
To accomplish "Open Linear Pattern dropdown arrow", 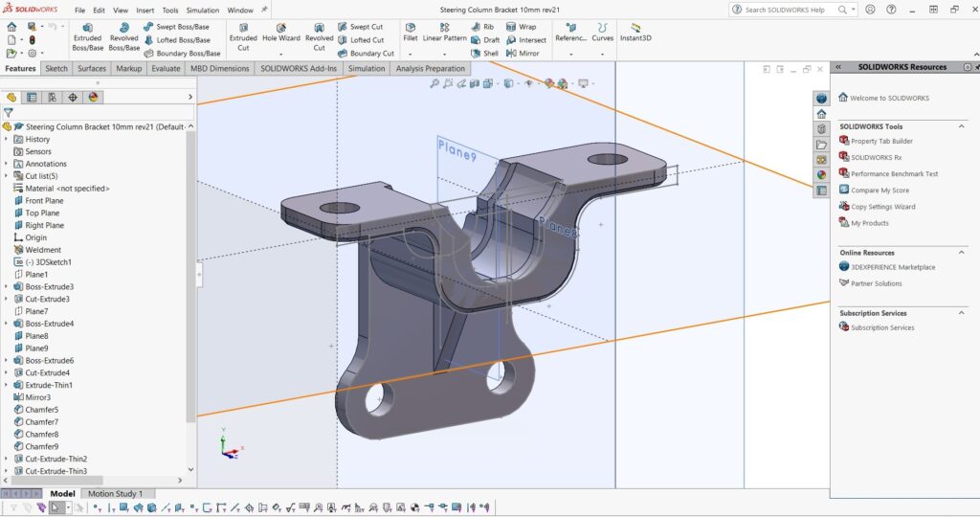I will point(444,55).
